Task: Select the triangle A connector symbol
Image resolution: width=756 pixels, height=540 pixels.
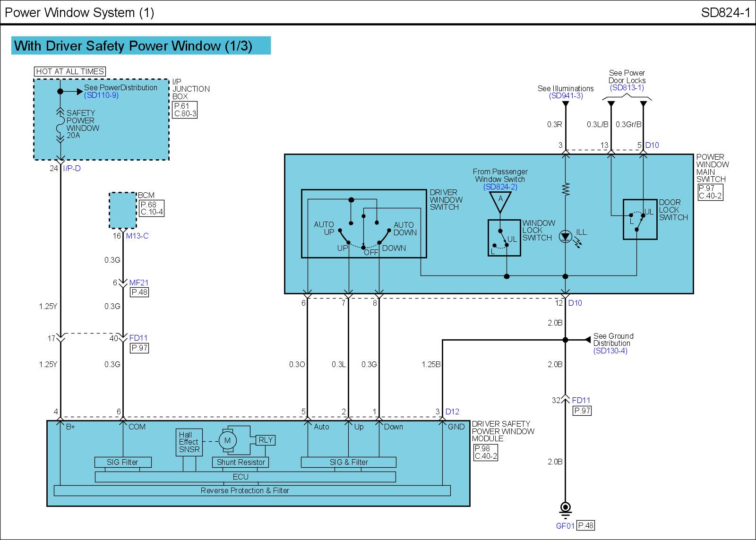Action: pos(500,201)
